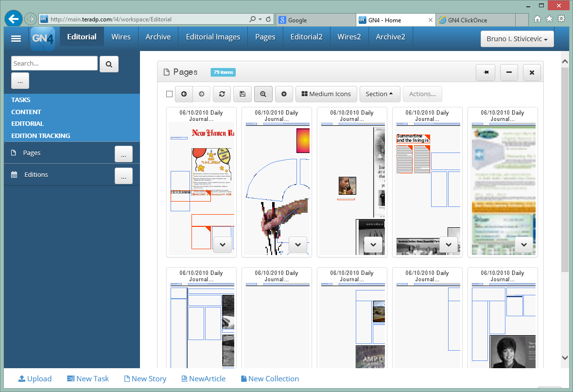
Task: Open the address-bar search dropdown arrow
Action: (x=260, y=19)
